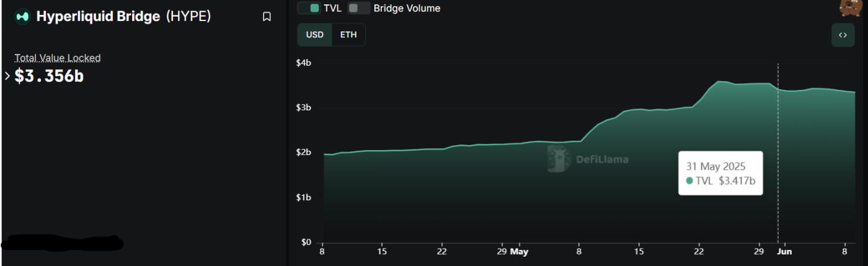Switch chart denomination to USD

[315, 35]
